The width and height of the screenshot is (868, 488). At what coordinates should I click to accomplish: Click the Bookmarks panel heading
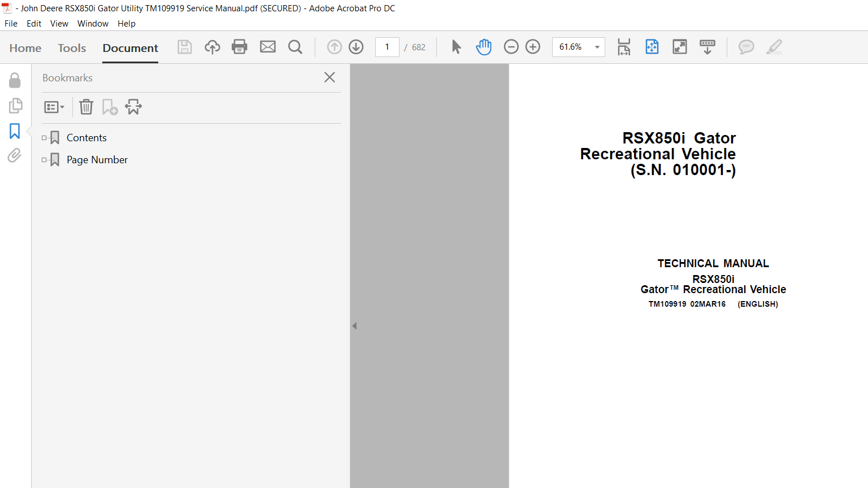coord(67,78)
